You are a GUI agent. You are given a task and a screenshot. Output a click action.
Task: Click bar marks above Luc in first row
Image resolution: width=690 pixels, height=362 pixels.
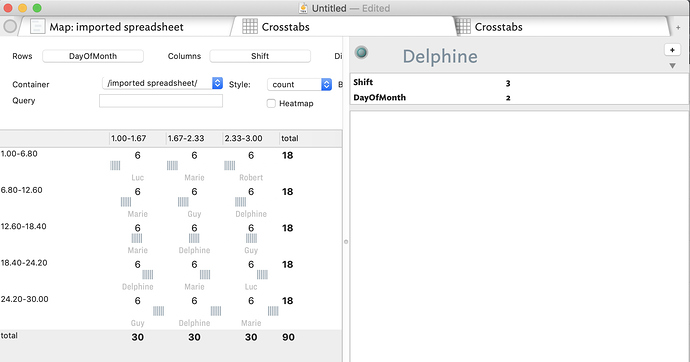pyautogui.click(x=115, y=165)
